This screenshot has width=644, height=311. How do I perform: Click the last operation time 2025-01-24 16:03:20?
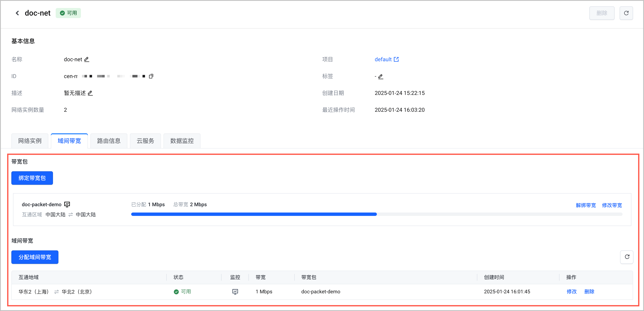(400, 110)
